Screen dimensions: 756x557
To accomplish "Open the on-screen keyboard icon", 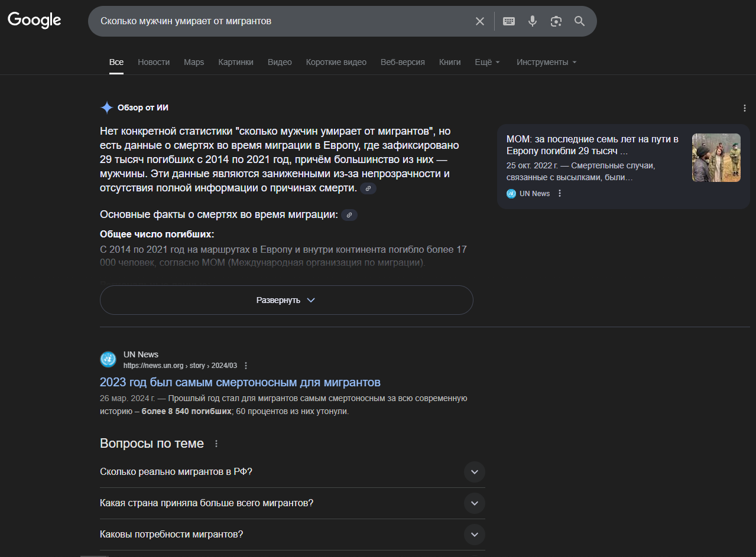I will tap(509, 21).
